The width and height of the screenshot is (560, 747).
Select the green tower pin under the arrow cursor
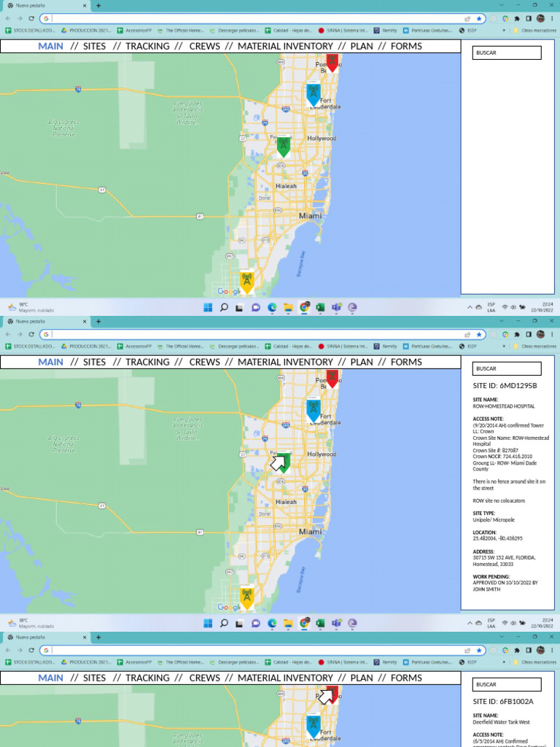284,462
